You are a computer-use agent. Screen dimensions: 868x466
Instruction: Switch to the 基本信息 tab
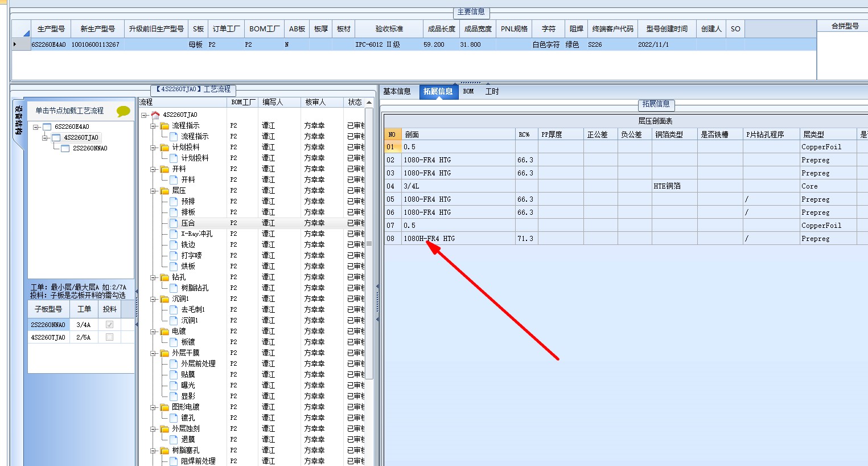(397, 92)
